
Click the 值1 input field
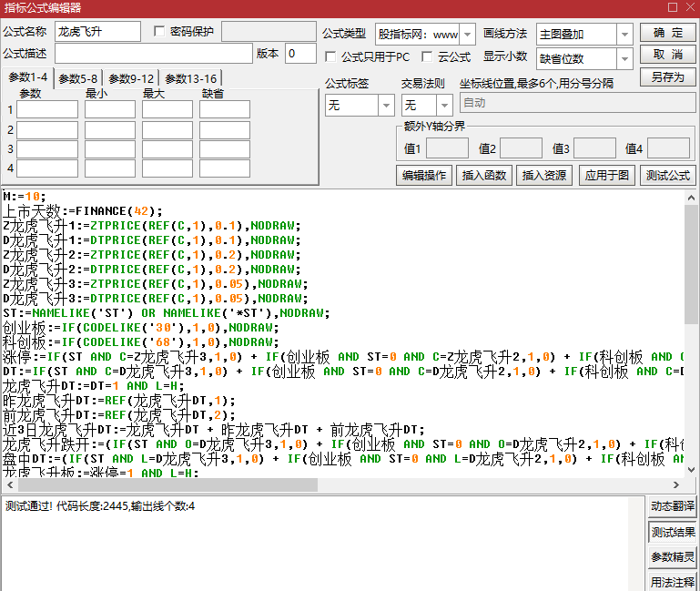447,148
